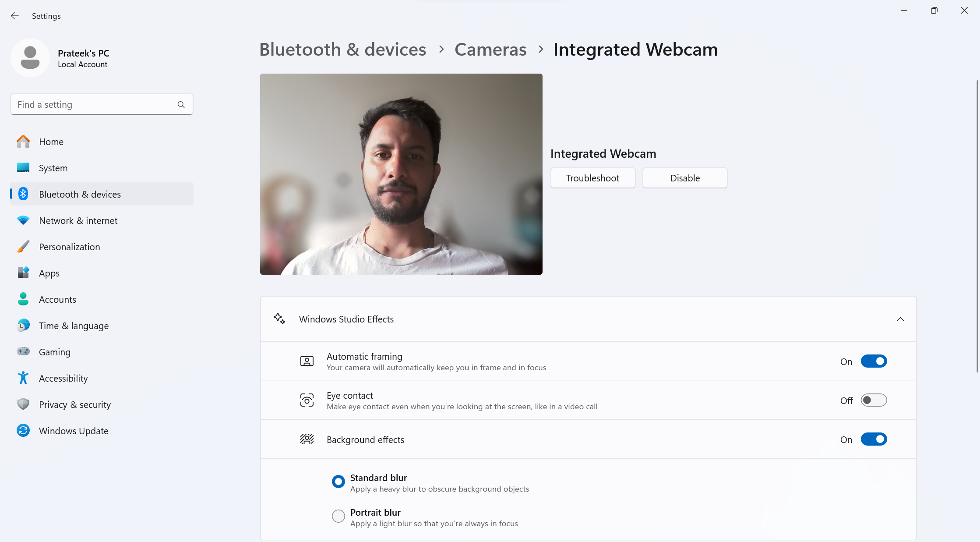The image size is (980, 542).
Task: Click the user profile avatar icon
Action: coord(30,58)
